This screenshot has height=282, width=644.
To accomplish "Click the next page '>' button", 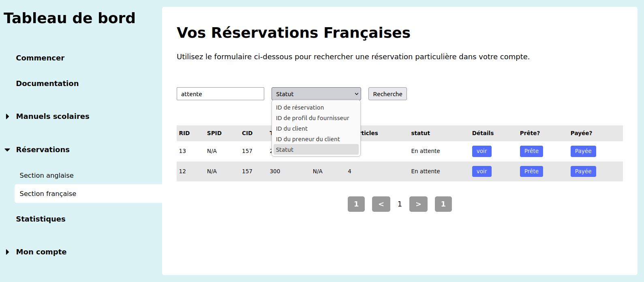I will tap(418, 204).
